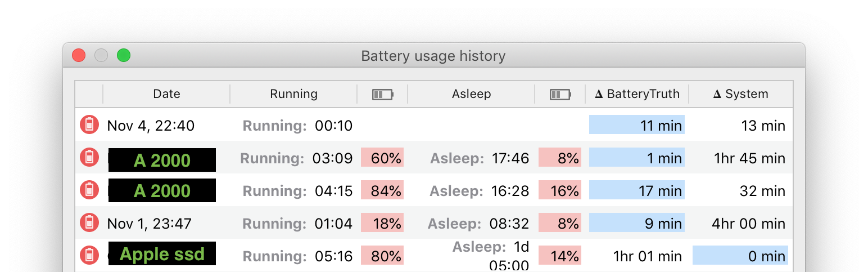Click the battery icon for Nov 1, 23:47
The image size is (868, 272).
(89, 223)
